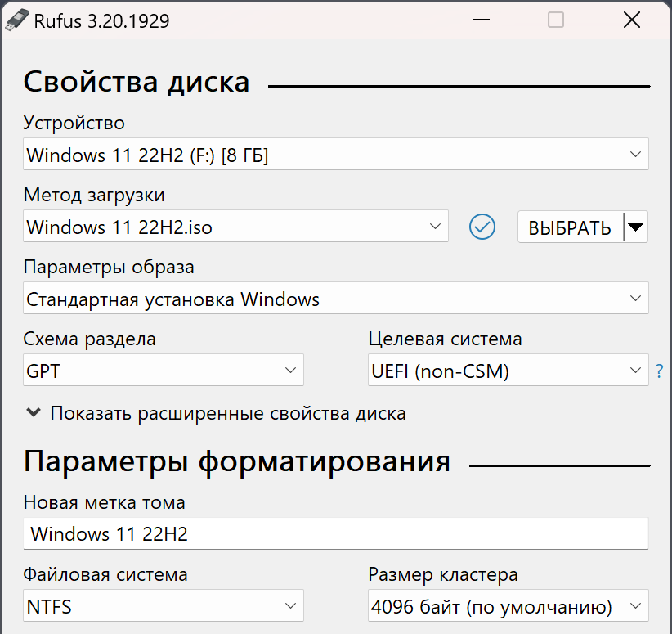Click the ВЫБРАТЬ button

(x=570, y=227)
